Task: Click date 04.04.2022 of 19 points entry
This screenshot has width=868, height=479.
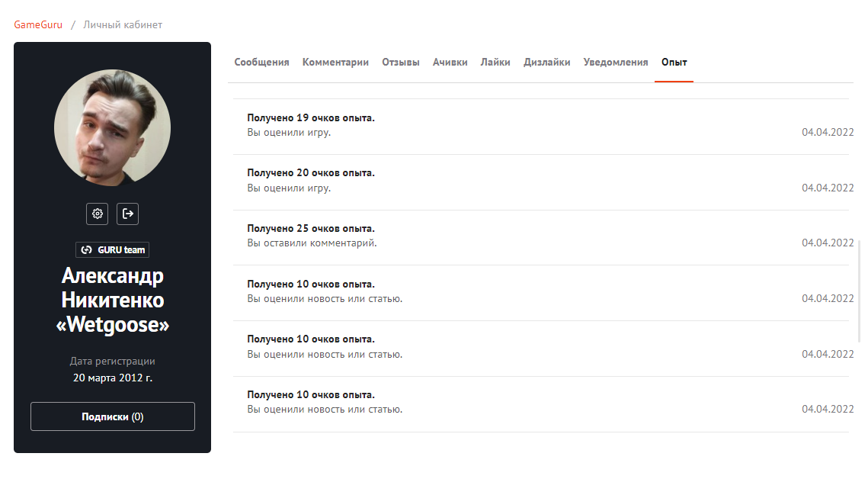Action: 828,132
